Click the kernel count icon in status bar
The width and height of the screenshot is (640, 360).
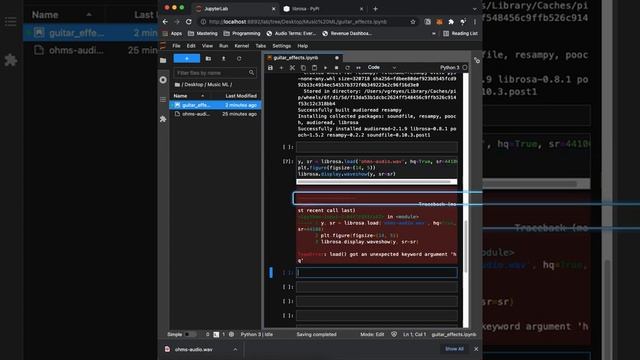pyautogui.click(x=231, y=334)
